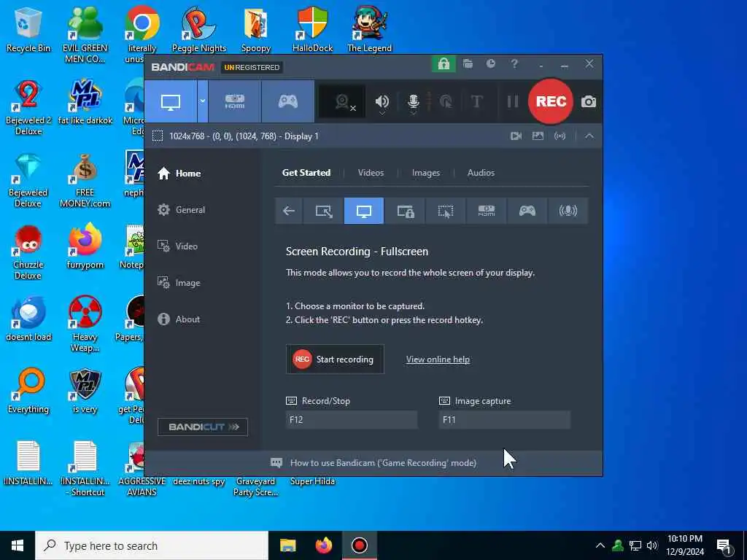Open Firefox from taskbar
This screenshot has width=747, height=560.
coord(324,545)
